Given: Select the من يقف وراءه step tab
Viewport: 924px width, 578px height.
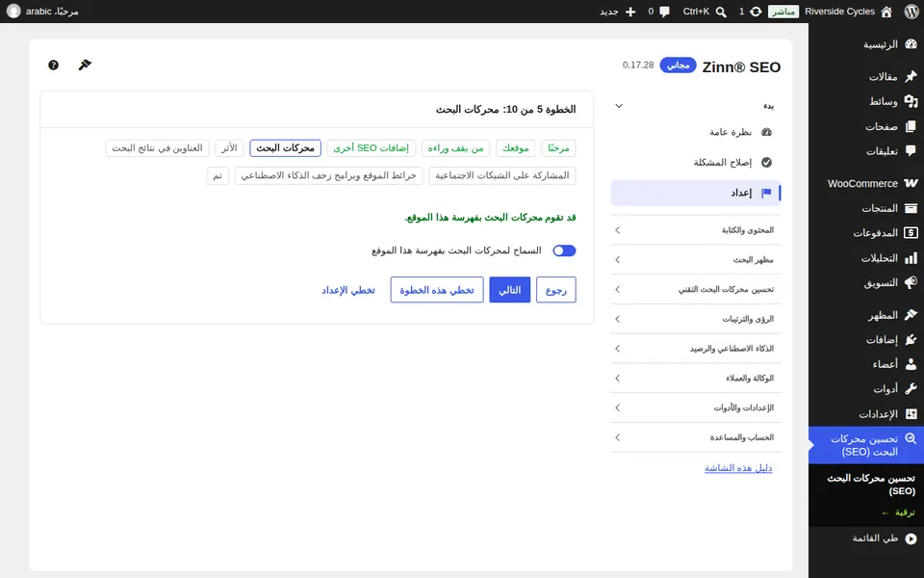Looking at the screenshot, I should [x=455, y=148].
